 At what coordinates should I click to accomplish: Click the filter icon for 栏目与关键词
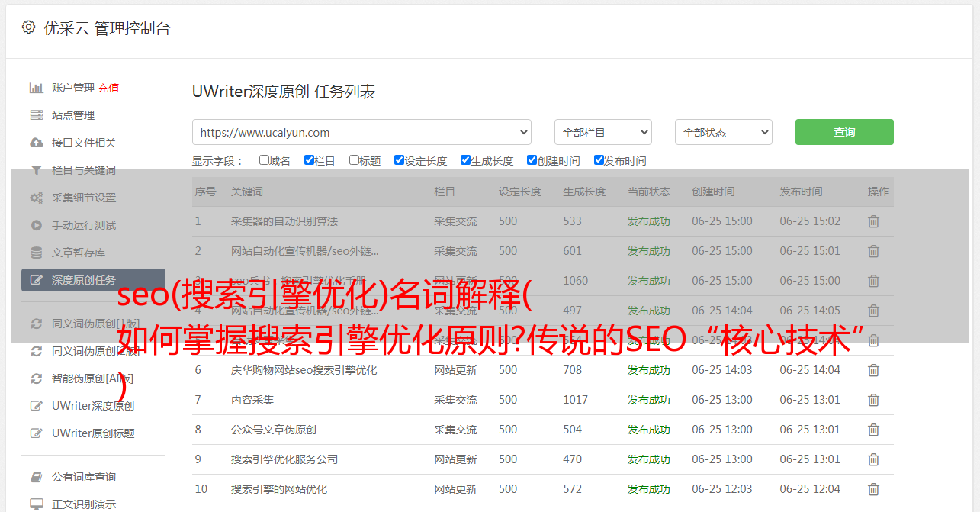pos(36,170)
